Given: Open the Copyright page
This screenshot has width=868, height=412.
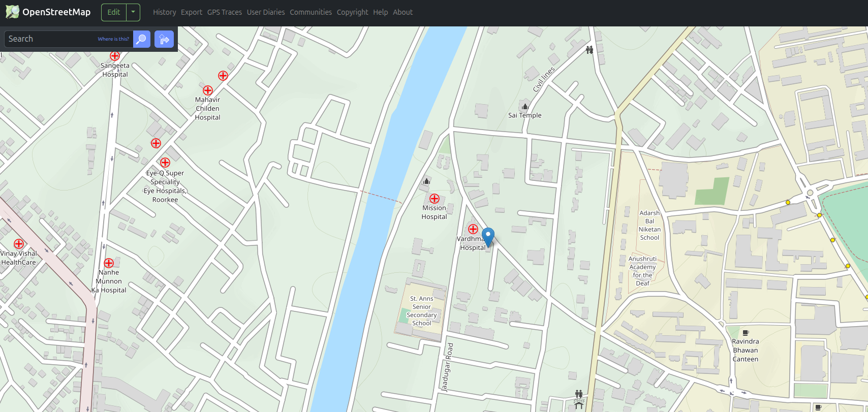Looking at the screenshot, I should point(353,12).
